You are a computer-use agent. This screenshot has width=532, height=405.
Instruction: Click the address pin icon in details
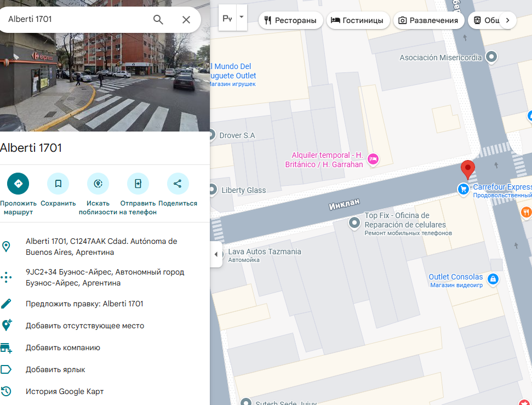(6, 247)
